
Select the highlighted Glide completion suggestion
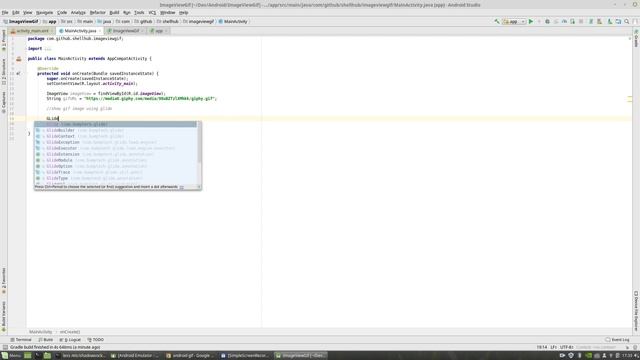(x=115, y=124)
